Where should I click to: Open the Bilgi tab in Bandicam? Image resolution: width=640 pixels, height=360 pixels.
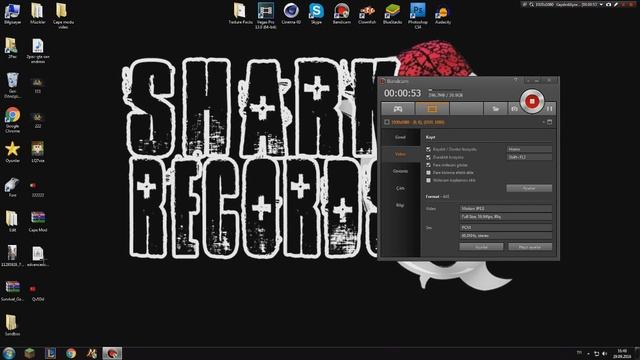pyautogui.click(x=400, y=205)
